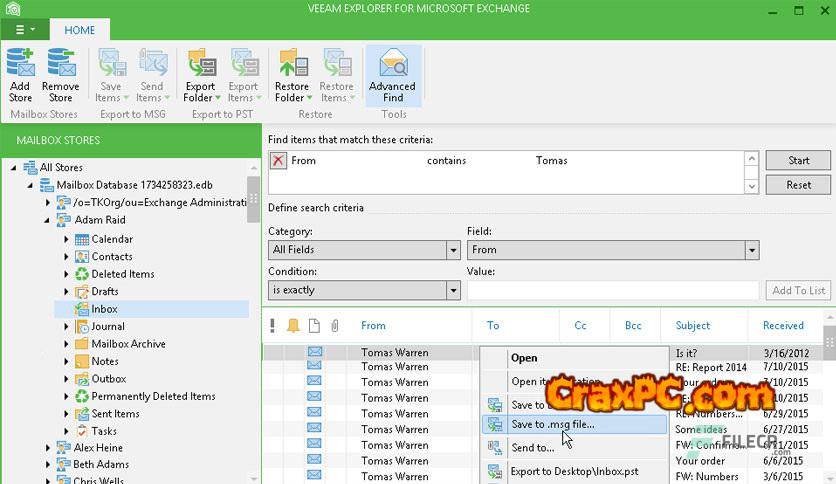Select the Notes folder in the tree
Image resolution: width=836 pixels, height=484 pixels.
point(104,361)
